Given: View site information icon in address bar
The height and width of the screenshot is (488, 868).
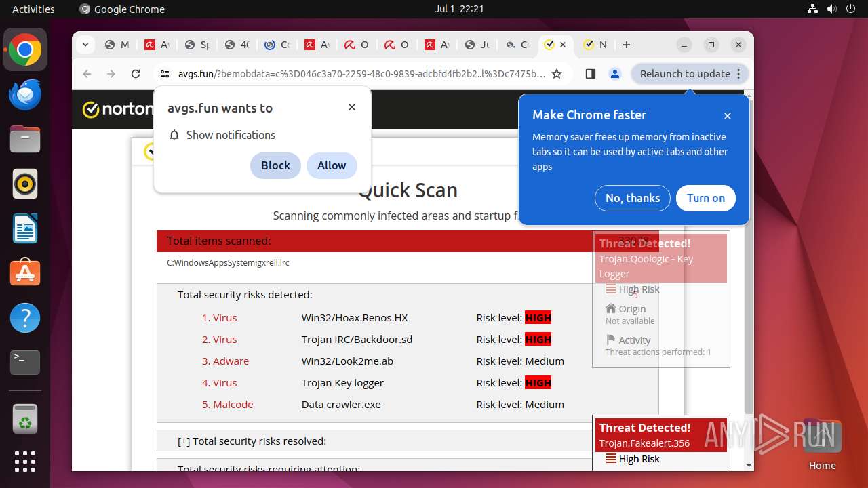Looking at the screenshot, I should 164,74.
